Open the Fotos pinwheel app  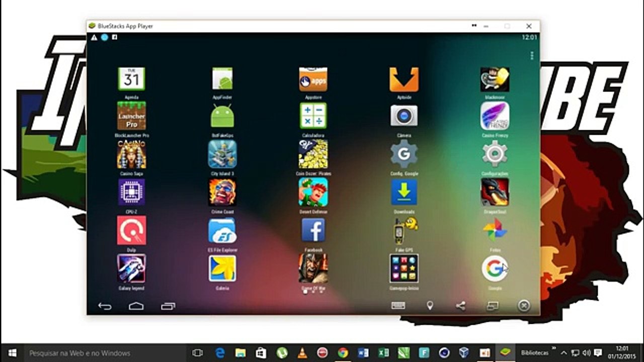495,230
